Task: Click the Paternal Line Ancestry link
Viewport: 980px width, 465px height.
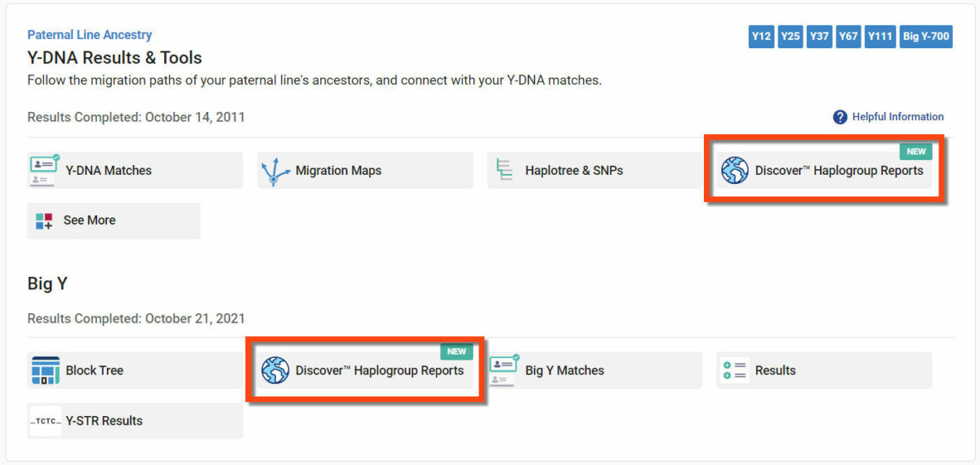Action: [x=90, y=35]
